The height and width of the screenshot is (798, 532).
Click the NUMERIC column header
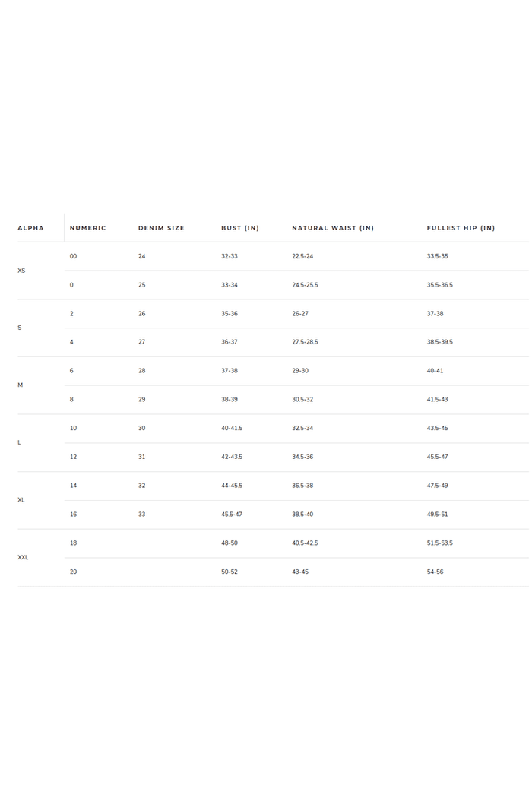(88, 228)
